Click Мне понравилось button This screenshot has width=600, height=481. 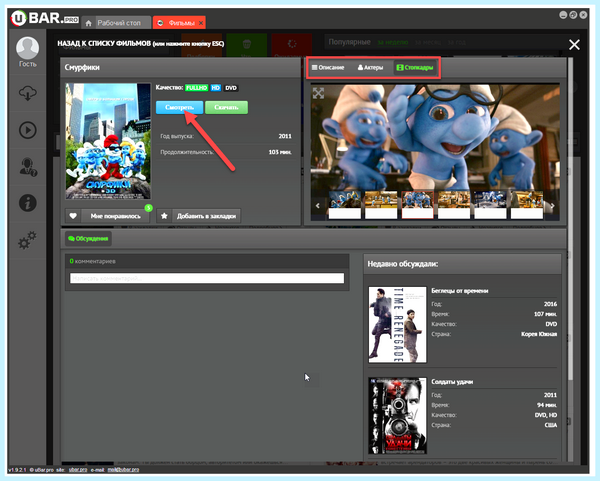[115, 216]
